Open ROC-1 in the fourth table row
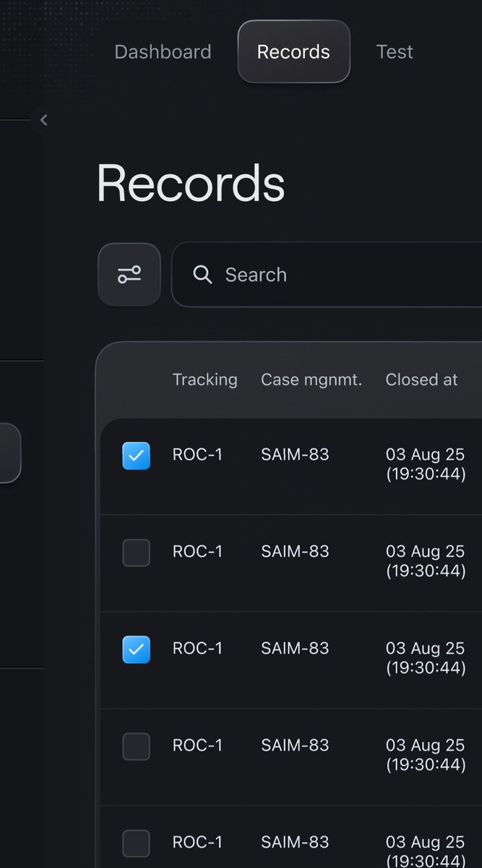Viewport: 482px width, 868px height. click(197, 745)
